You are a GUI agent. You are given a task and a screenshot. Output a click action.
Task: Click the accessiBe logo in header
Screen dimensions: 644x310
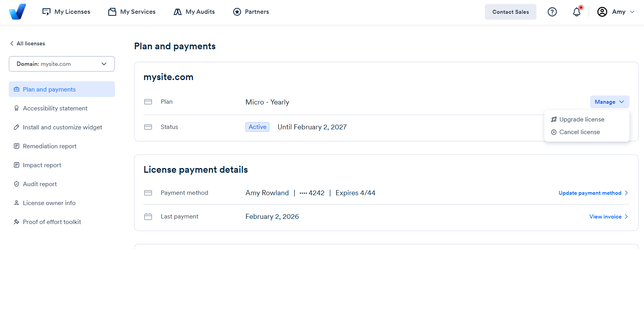[17, 12]
